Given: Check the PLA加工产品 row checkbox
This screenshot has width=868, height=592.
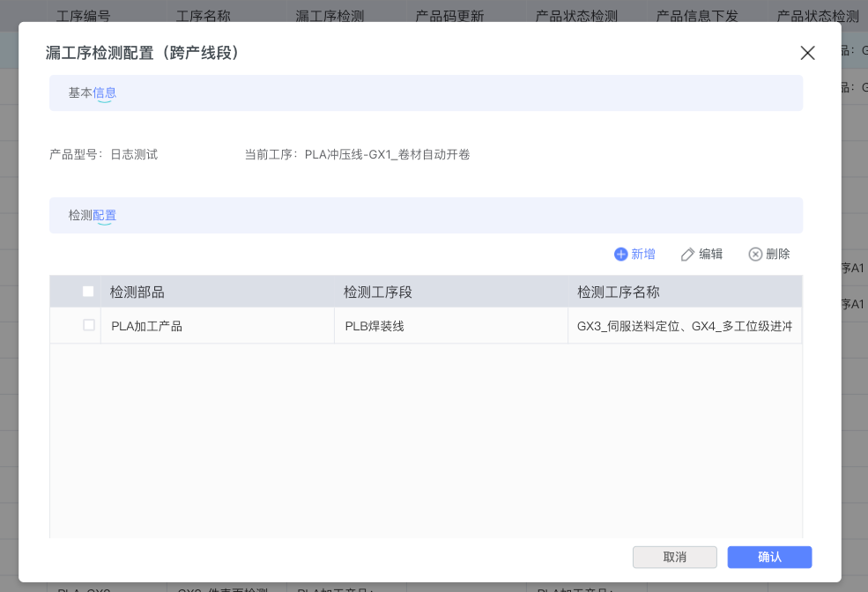Looking at the screenshot, I should [89, 325].
